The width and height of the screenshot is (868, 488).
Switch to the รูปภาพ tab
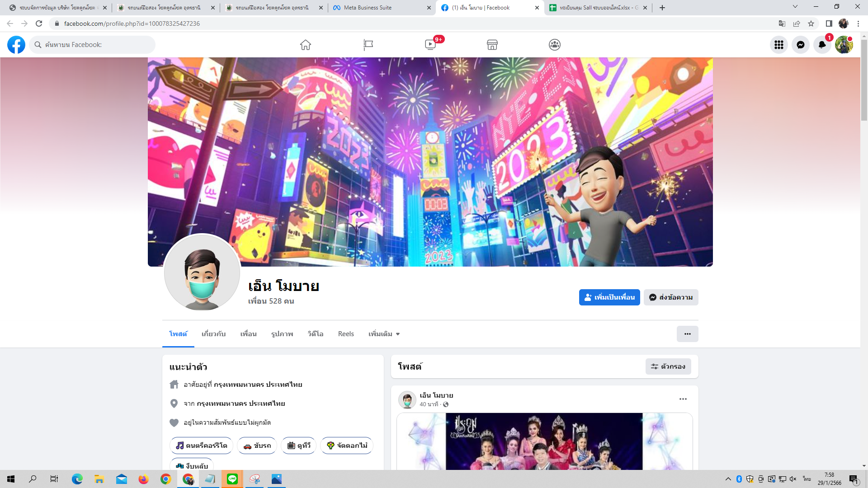(x=282, y=334)
